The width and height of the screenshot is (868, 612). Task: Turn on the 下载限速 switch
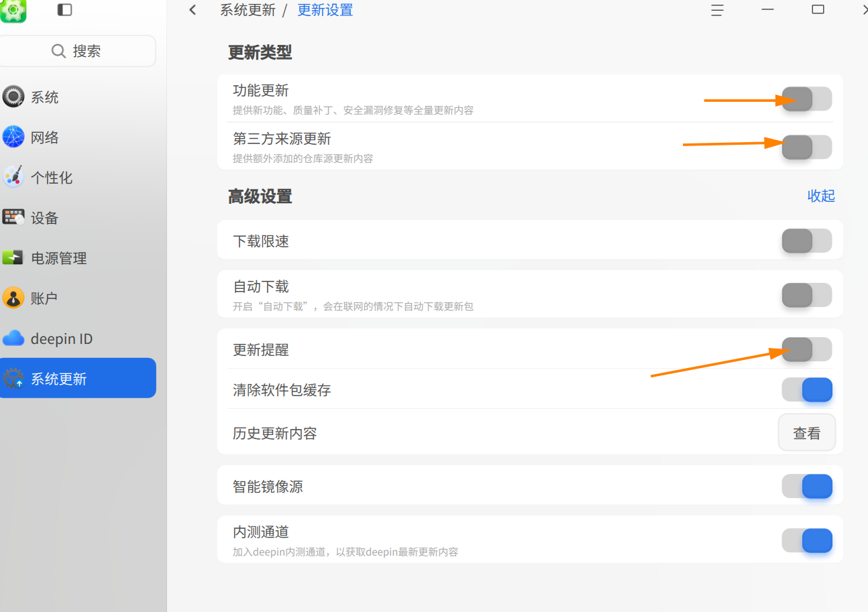point(806,241)
